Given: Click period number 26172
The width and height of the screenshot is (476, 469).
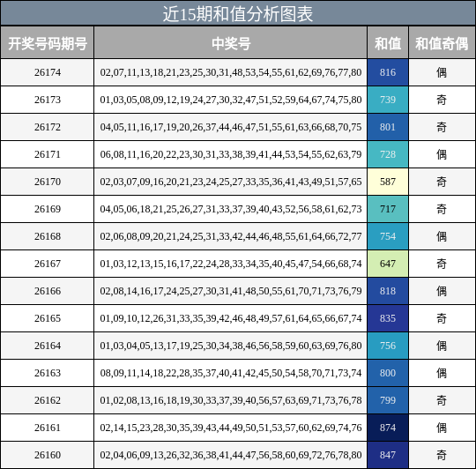Looking at the screenshot, I should tap(48, 127).
